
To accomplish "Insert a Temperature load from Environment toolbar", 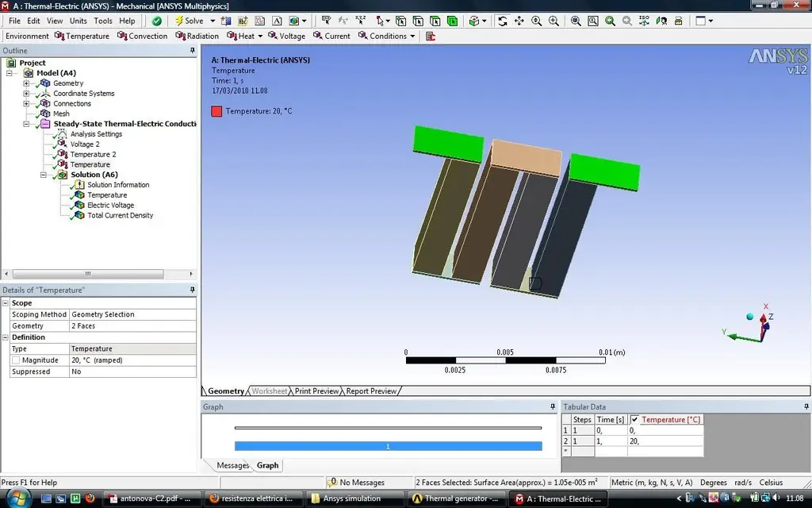I will (82, 36).
